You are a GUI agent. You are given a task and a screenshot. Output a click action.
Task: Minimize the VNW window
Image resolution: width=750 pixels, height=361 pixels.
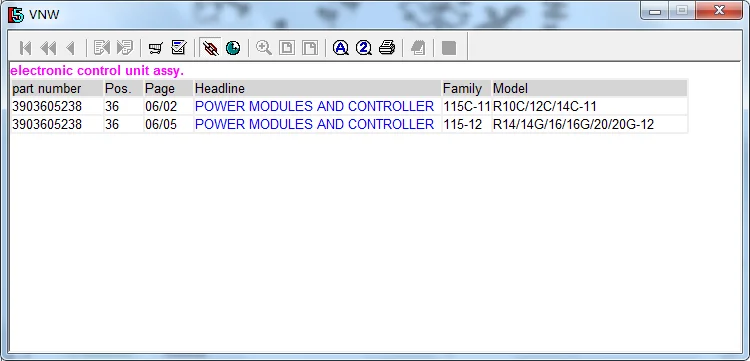(x=655, y=11)
